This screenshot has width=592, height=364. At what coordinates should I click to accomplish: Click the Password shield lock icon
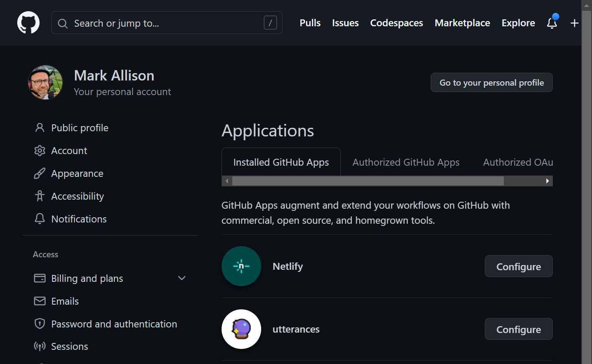(40, 324)
